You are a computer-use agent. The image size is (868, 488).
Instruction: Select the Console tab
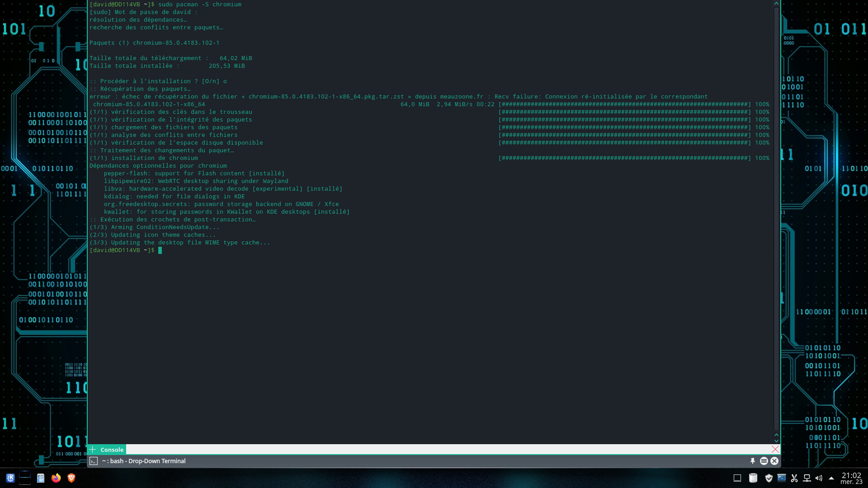[x=112, y=450]
